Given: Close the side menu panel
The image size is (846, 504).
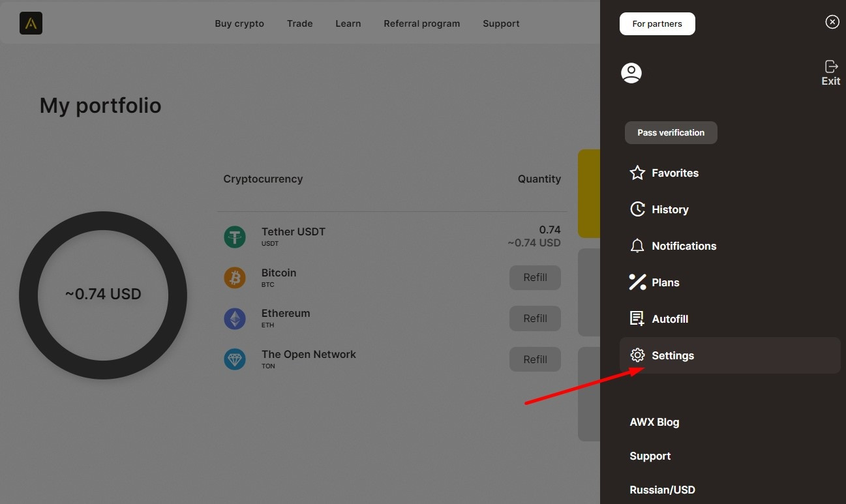Looking at the screenshot, I should [832, 22].
